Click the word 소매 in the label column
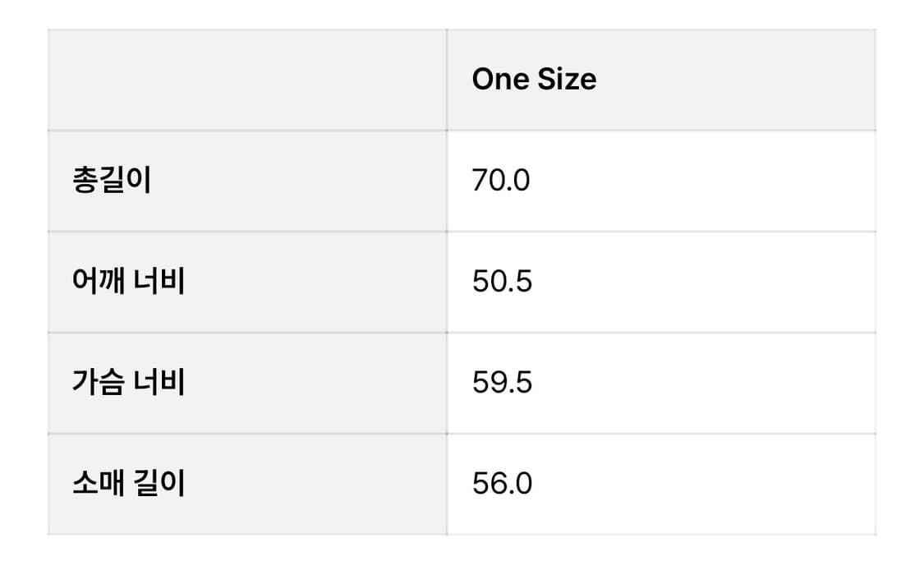The width and height of the screenshot is (924, 561). (x=98, y=484)
